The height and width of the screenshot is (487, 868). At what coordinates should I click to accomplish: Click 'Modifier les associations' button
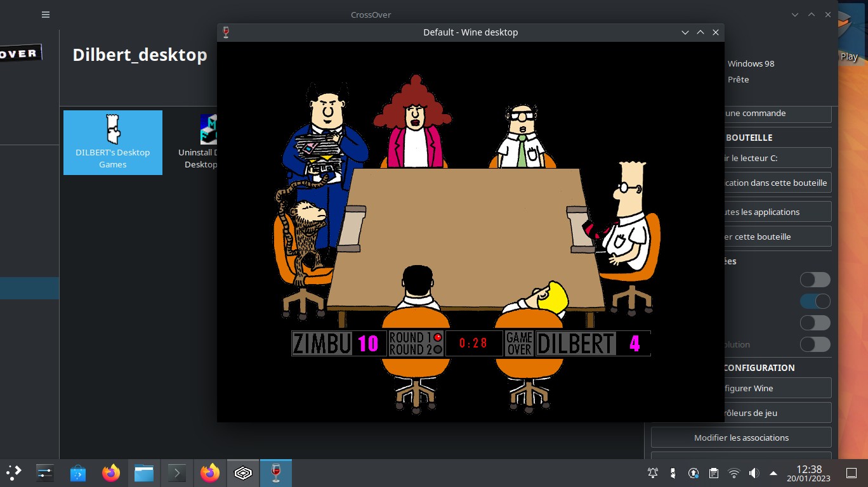[x=741, y=438]
